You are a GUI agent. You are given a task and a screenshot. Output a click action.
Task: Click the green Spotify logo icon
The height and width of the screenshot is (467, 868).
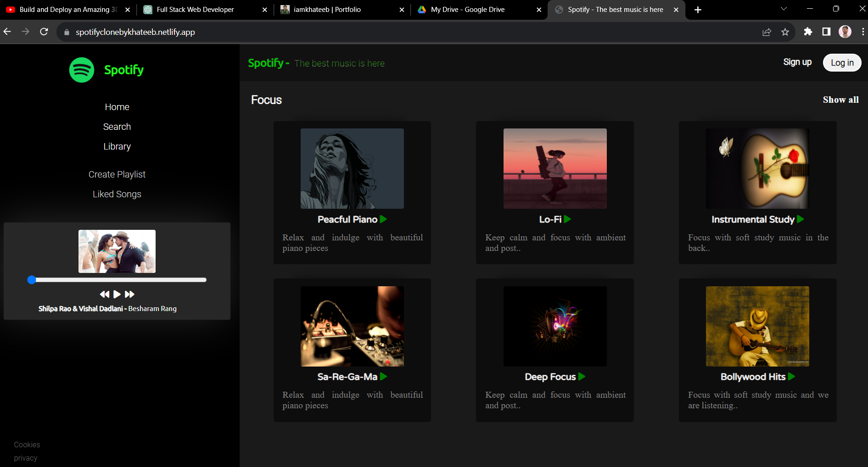click(82, 70)
